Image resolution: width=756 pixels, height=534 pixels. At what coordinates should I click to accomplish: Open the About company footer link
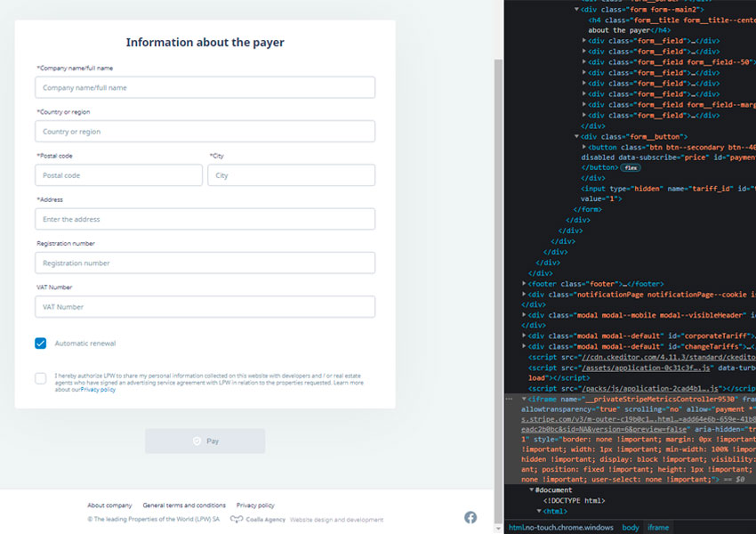click(x=109, y=505)
